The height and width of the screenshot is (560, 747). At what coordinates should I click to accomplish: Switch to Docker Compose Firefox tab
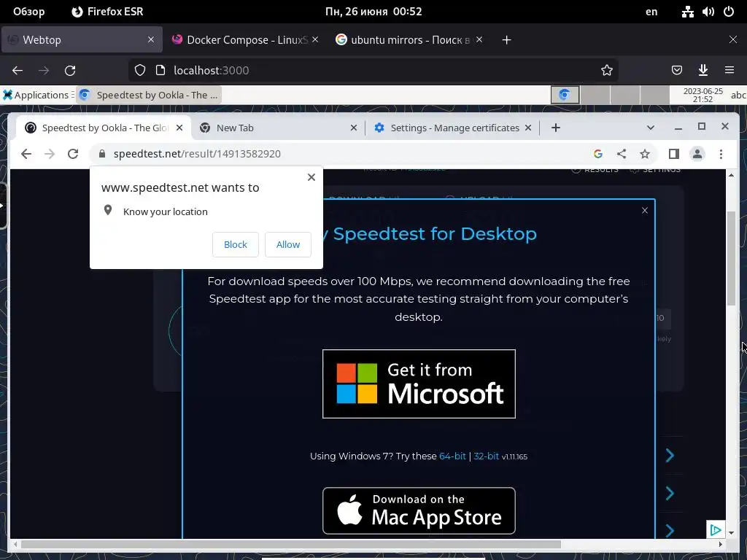point(245,40)
